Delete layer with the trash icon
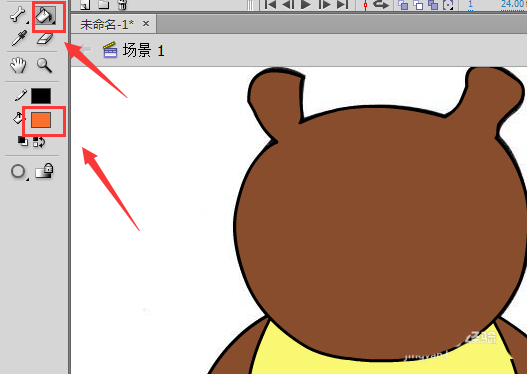Viewport: 527px width, 374px height. pyautogui.click(x=122, y=4)
